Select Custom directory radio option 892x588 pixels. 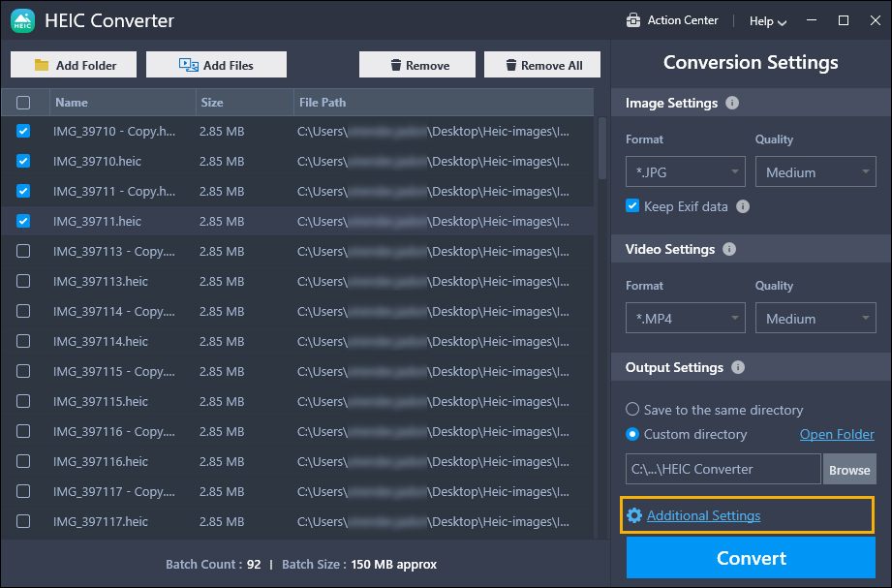(632, 434)
